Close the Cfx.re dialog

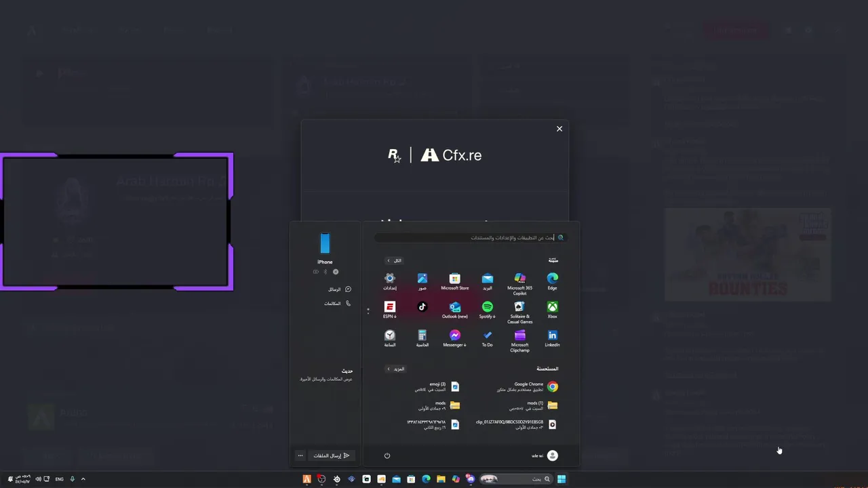click(x=559, y=129)
